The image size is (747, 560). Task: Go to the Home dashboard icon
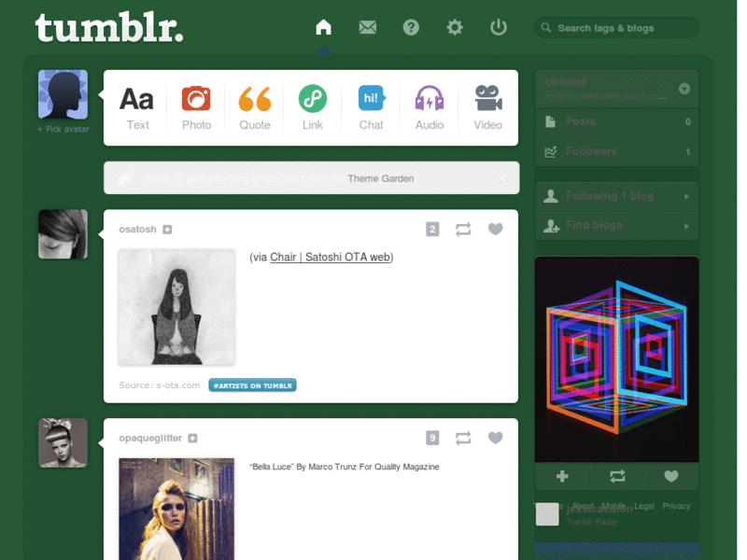tap(323, 27)
